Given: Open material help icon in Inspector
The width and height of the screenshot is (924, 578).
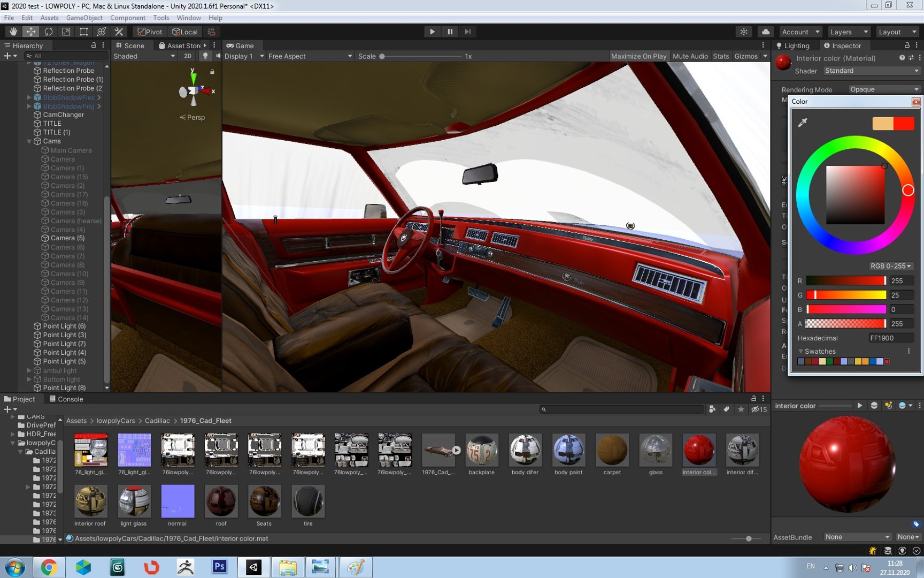Looking at the screenshot, I should (902, 58).
